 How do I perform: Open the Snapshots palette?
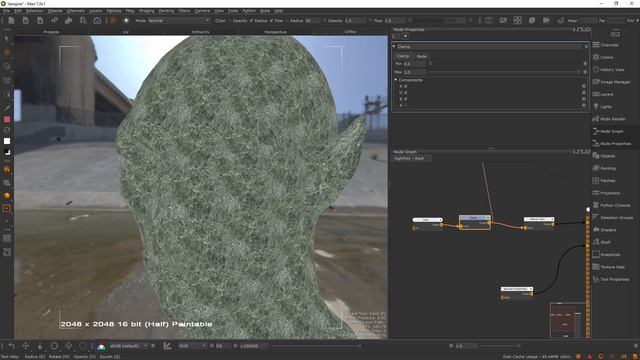point(607,254)
